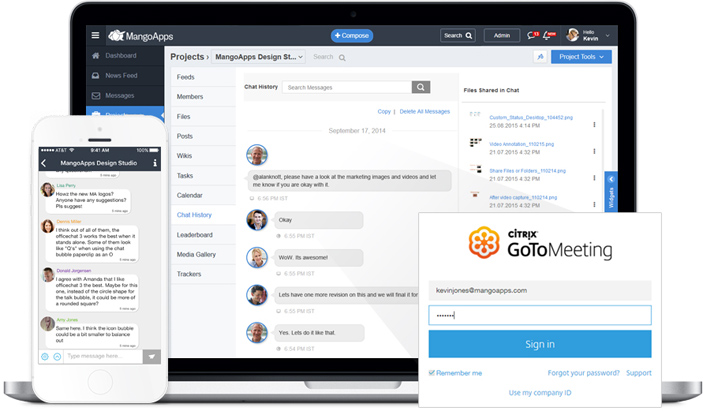Open the bell notifications icon
This screenshot has height=411, width=703.
pyautogui.click(x=549, y=35)
